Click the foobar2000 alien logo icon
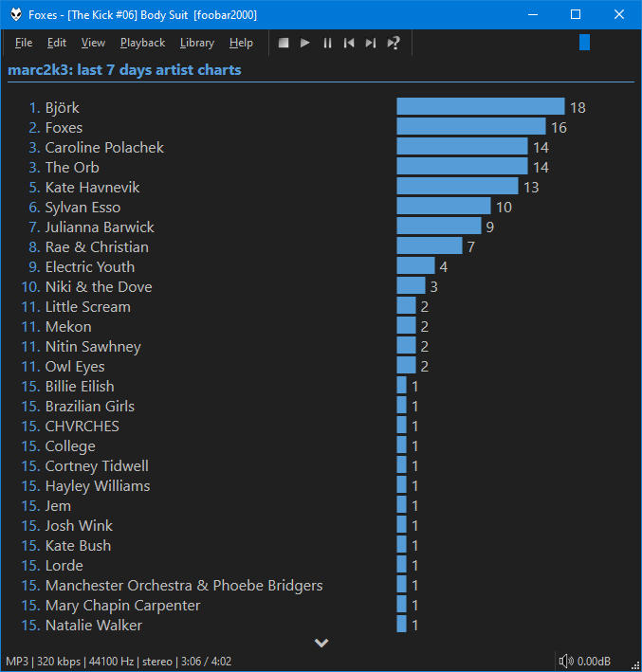The width and height of the screenshot is (642, 672). point(16,14)
